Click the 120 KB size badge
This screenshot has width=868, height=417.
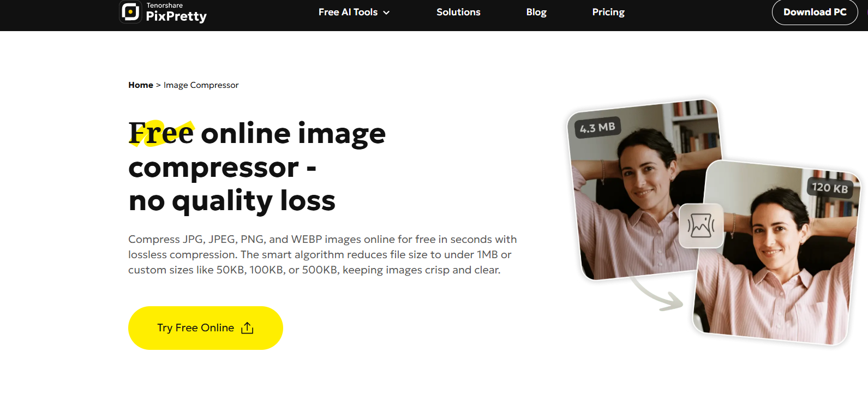coord(830,188)
